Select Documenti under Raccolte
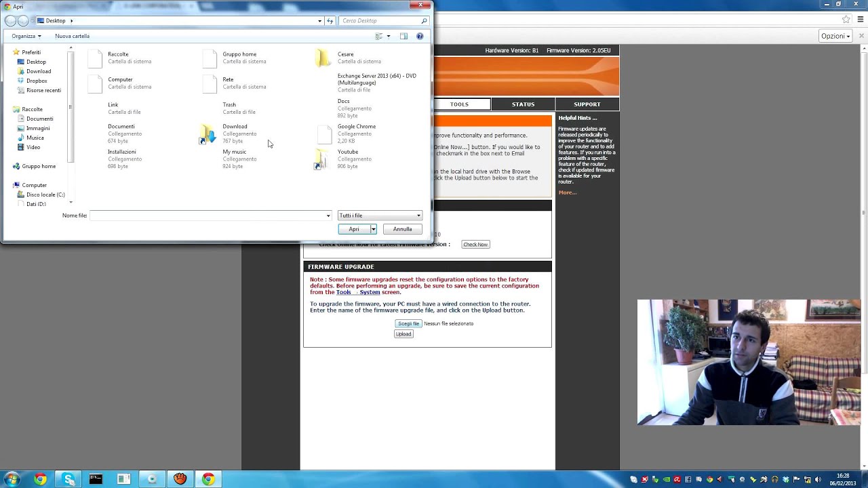868x488 pixels. click(40, 119)
